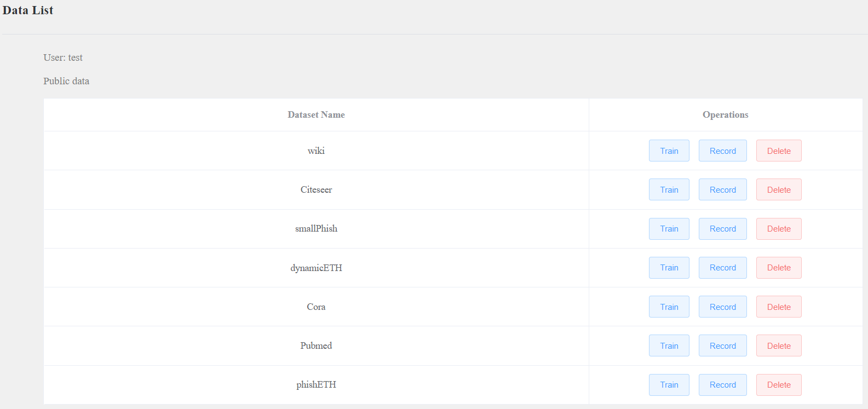This screenshot has width=868, height=409.
Task: Open Record for Cora
Action: tap(722, 307)
